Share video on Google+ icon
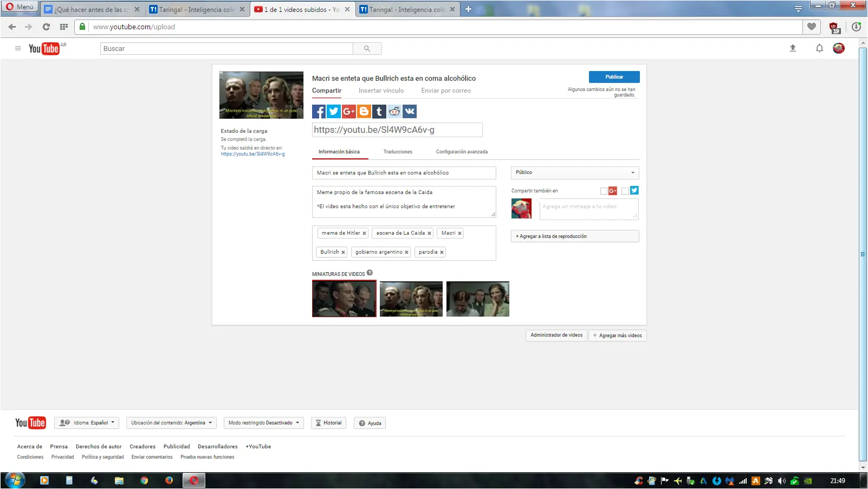The image size is (868, 489). [x=349, y=112]
